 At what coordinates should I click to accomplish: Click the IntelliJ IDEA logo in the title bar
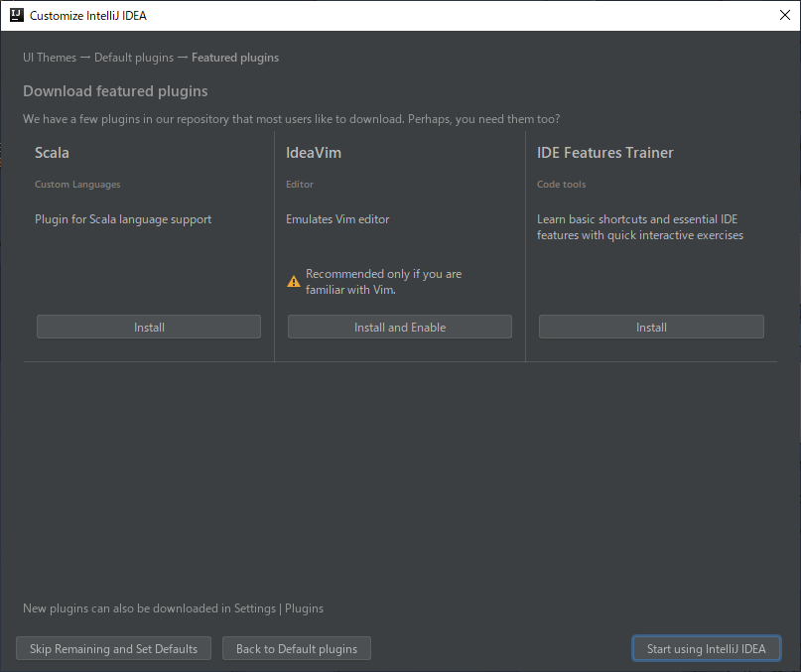click(x=17, y=15)
